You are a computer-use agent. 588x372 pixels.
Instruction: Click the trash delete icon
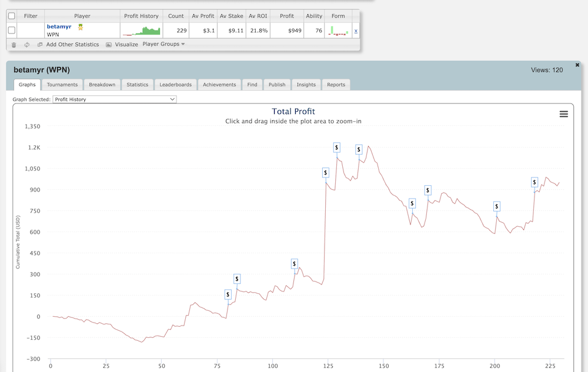tap(14, 45)
